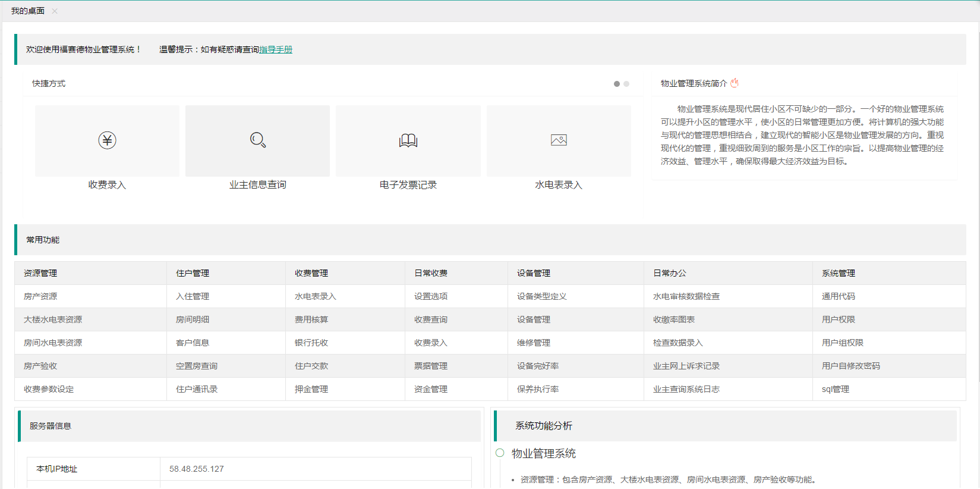This screenshot has height=489, width=980.
Task: Open the 电子发票记录 shortcut label
Action: pos(408,185)
